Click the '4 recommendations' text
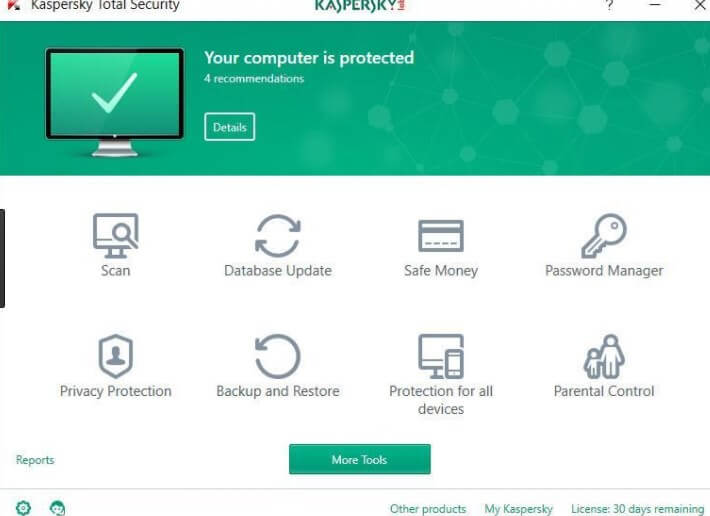Viewport: 710px width, 516px height. click(254, 78)
